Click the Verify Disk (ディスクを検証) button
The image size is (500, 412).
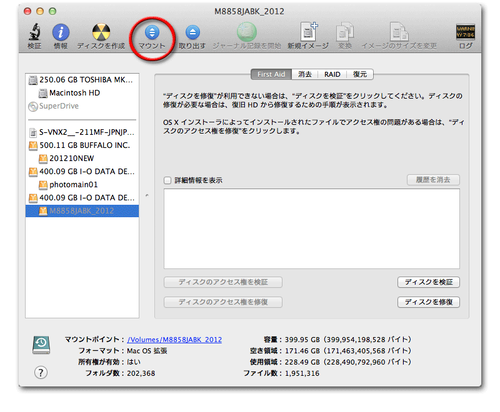(428, 282)
